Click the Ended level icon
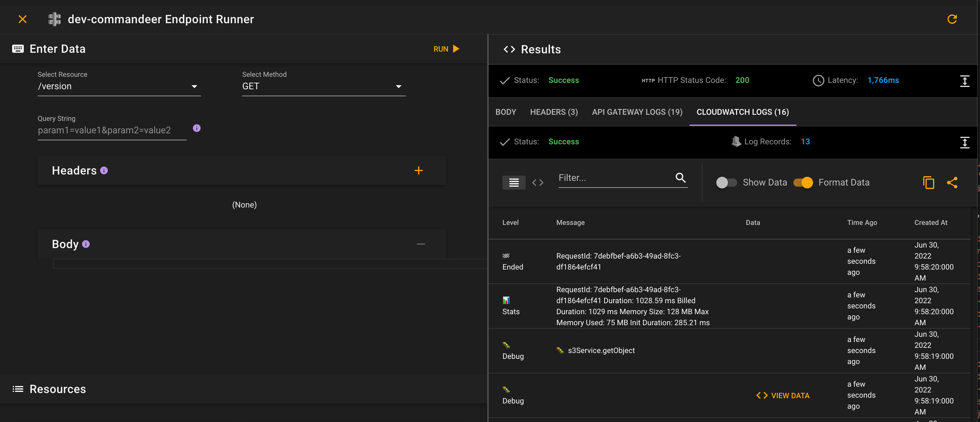The height and width of the screenshot is (422, 980). [506, 256]
